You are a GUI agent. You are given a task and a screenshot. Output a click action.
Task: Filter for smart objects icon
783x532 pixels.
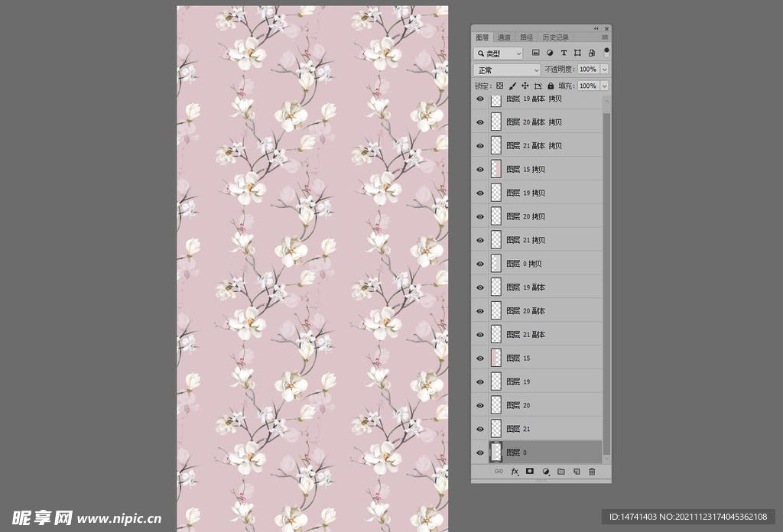click(x=592, y=53)
